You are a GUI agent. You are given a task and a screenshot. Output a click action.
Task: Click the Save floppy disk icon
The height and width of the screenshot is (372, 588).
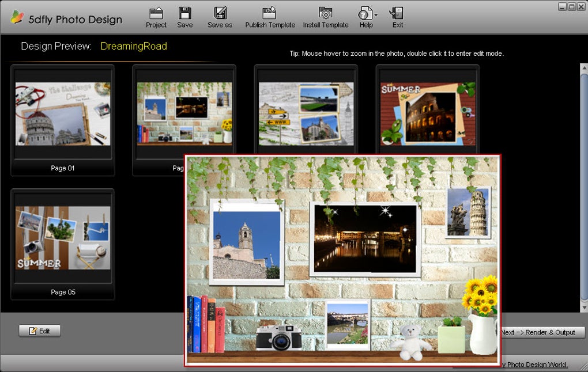point(184,13)
